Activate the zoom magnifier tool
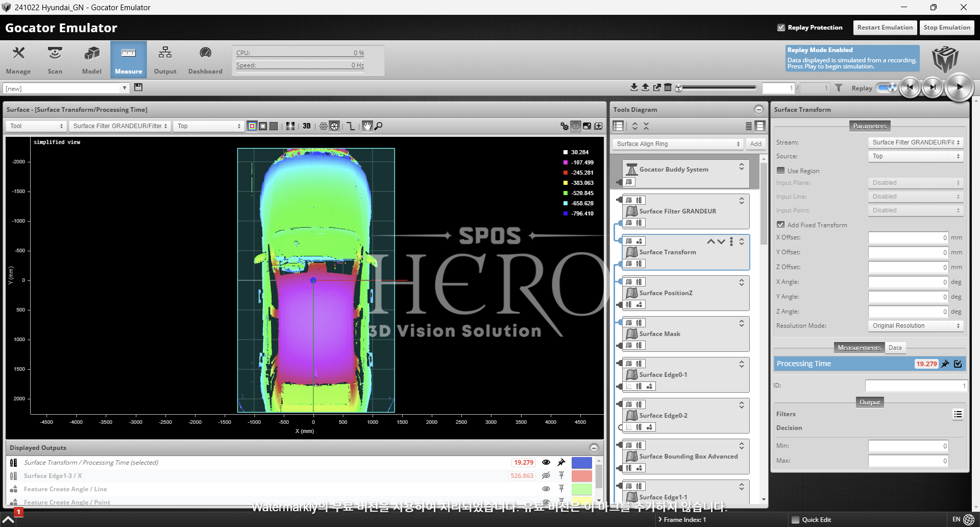 (x=378, y=126)
